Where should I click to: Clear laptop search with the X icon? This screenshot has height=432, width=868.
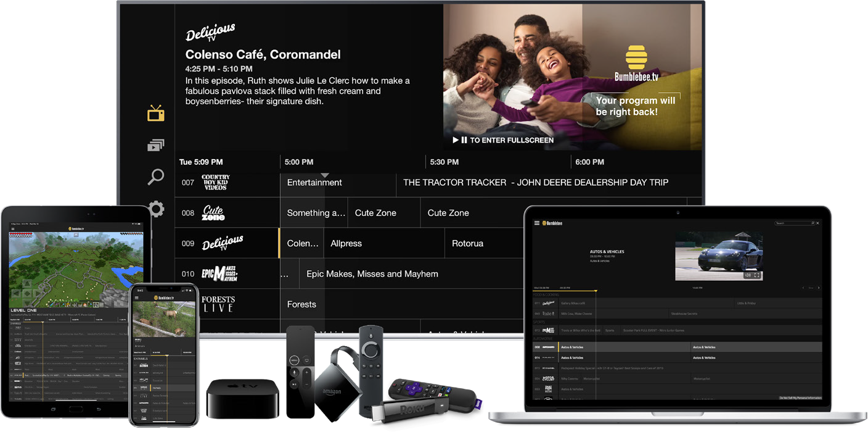coord(818,223)
